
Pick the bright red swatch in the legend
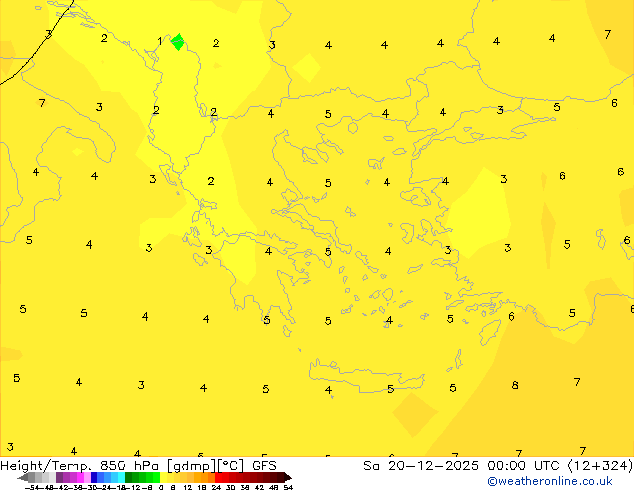[x=218, y=477]
